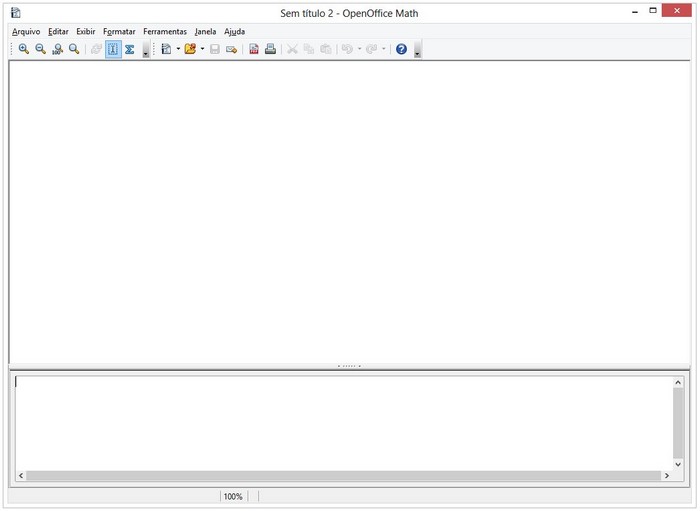
Task: Export directly as PDF icon
Action: (254, 49)
